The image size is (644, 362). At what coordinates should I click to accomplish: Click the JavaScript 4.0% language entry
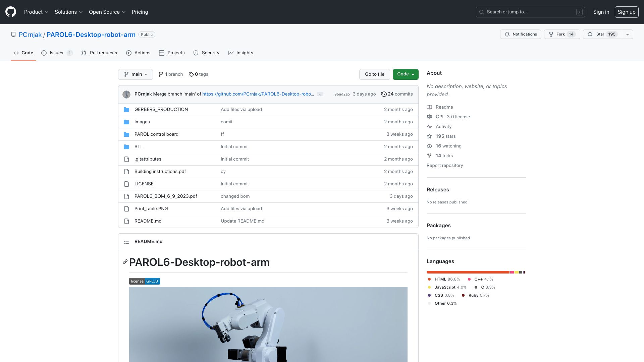[x=447, y=287]
